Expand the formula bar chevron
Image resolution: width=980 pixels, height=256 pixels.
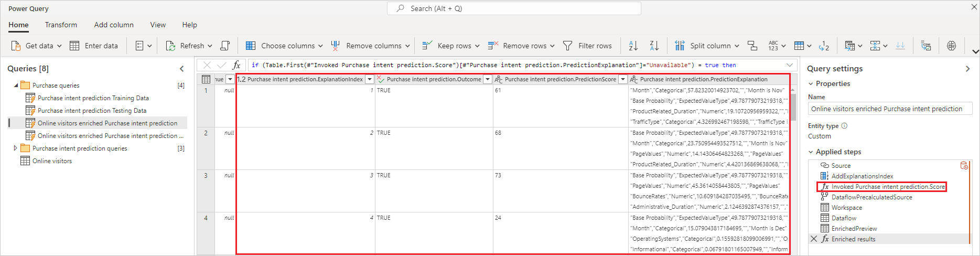tap(790, 65)
